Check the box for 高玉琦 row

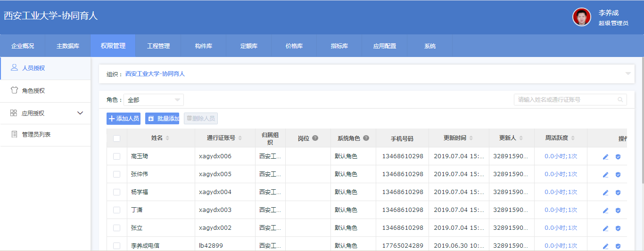click(x=117, y=156)
